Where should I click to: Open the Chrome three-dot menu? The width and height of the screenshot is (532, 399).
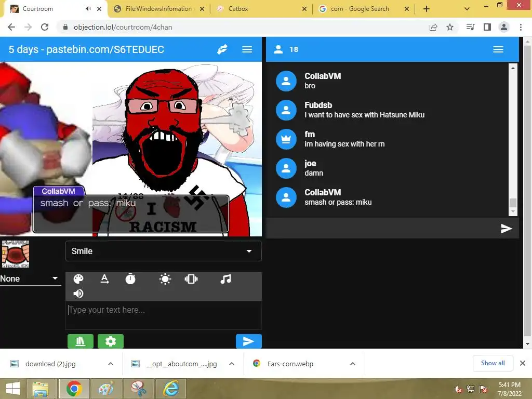(x=521, y=27)
